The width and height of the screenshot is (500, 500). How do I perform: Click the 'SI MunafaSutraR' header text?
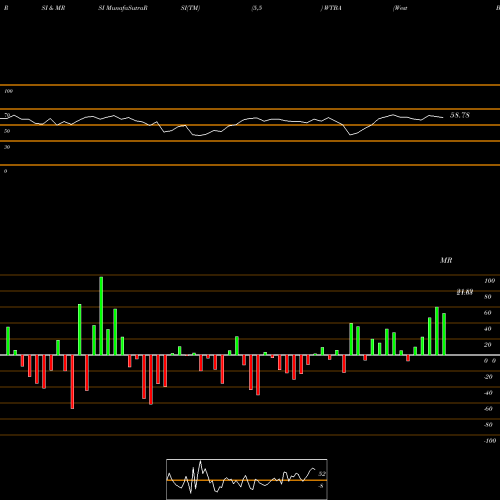(x=123, y=8)
